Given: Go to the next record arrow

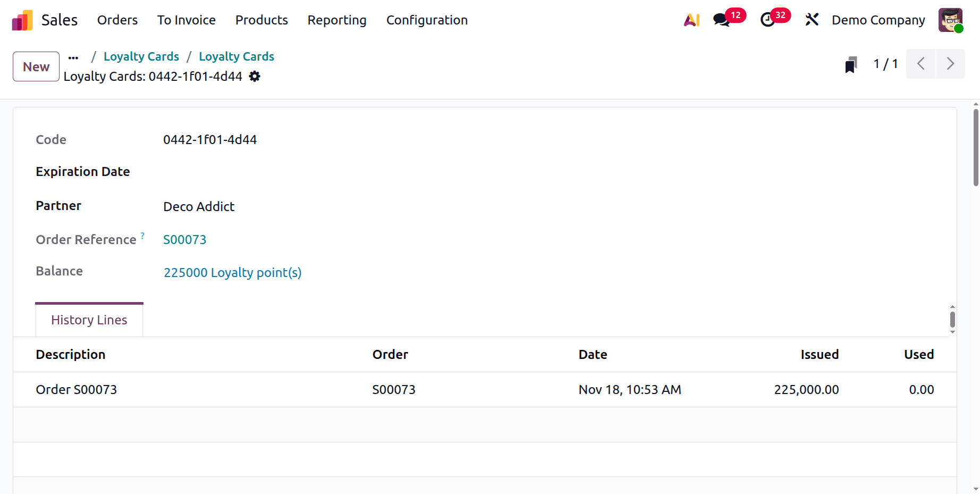Looking at the screenshot, I should [x=951, y=64].
